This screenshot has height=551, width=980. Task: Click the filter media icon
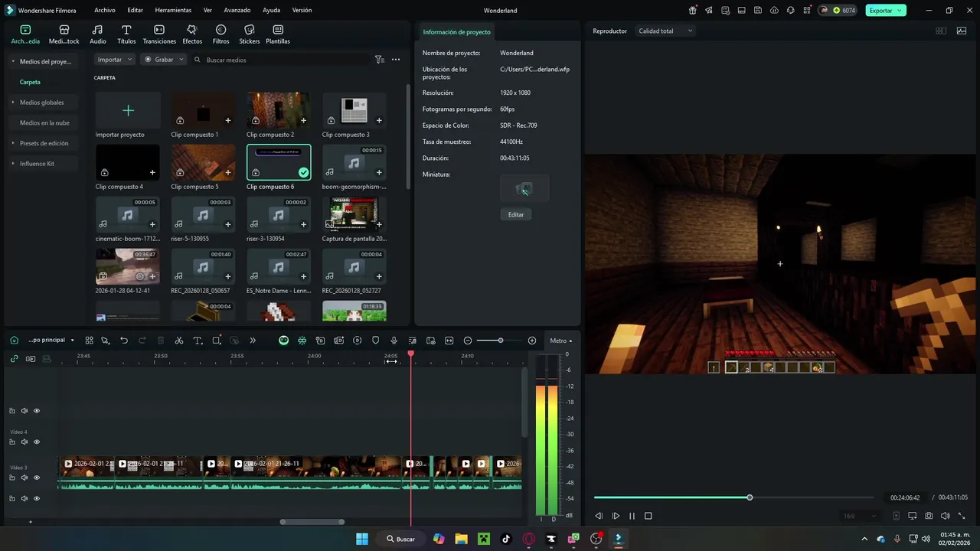coord(379,59)
